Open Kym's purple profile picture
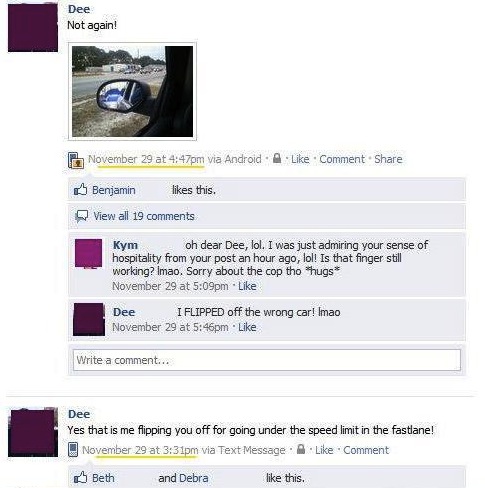 [88, 254]
